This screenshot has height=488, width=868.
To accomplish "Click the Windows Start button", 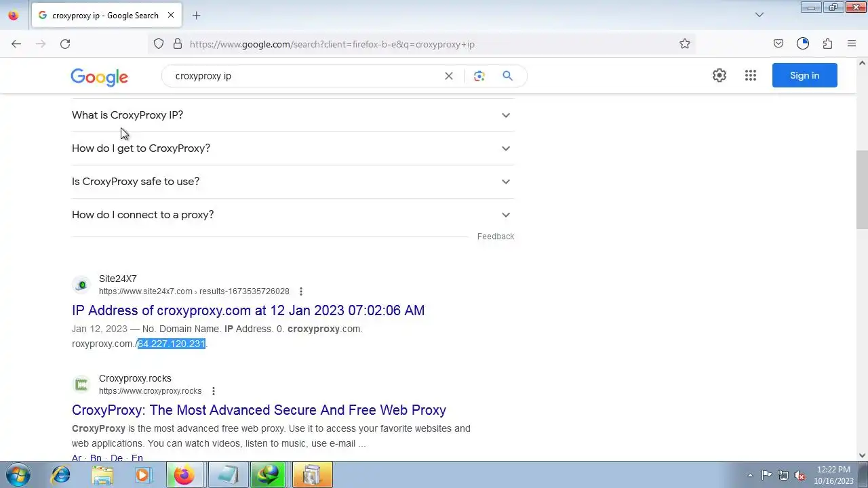I will [18, 474].
